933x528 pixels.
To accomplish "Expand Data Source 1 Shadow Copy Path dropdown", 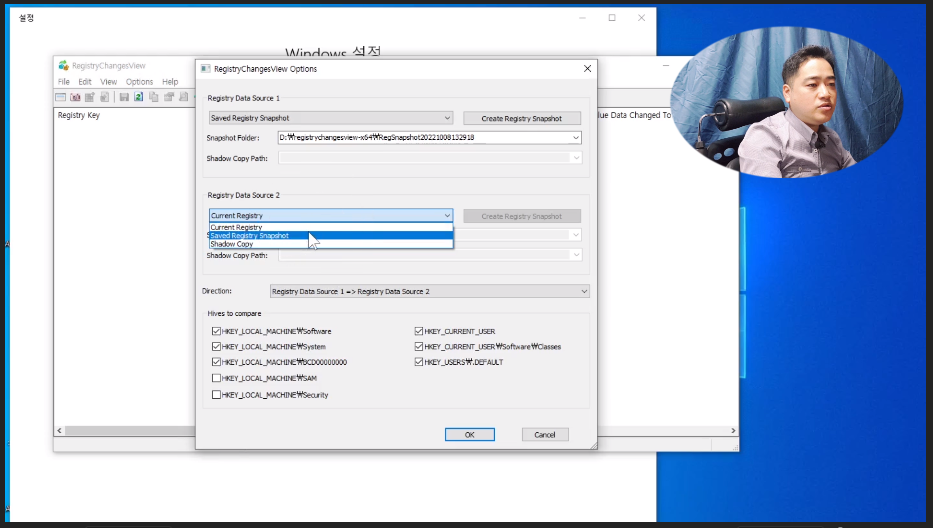I will click(x=575, y=158).
